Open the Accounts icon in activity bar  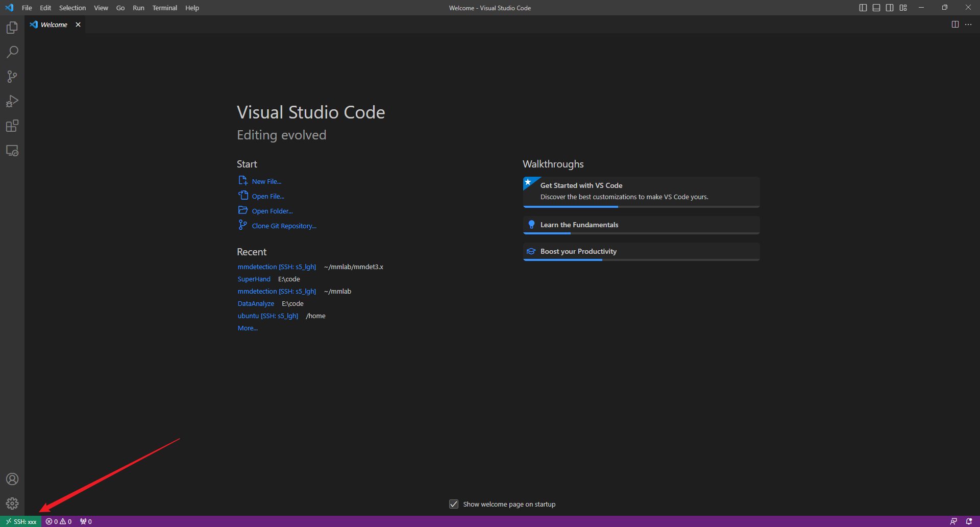tap(12, 479)
